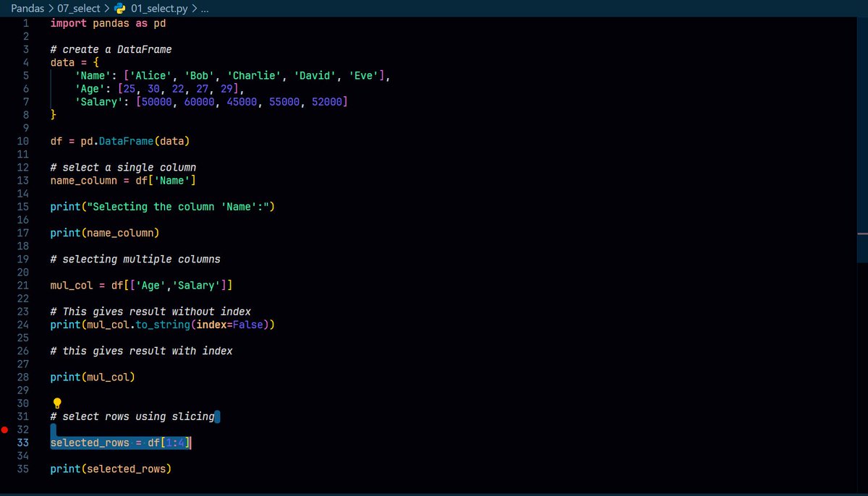Open the Pandas breadcrumb folder

click(x=27, y=8)
